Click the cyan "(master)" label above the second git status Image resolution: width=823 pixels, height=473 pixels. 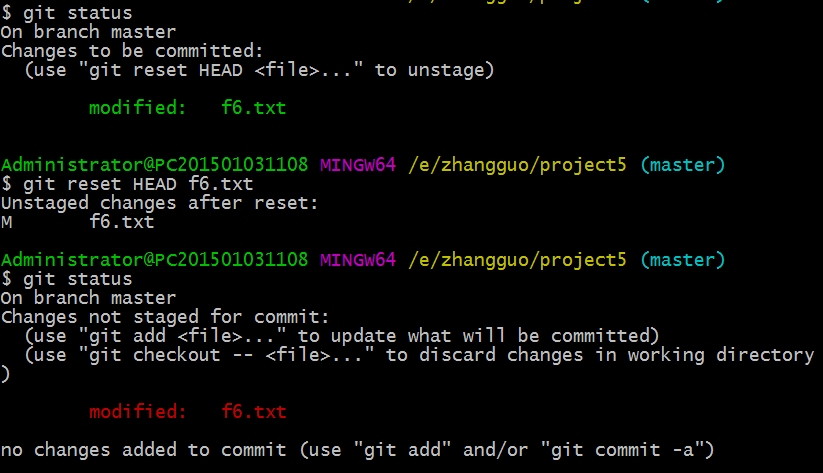(x=682, y=259)
